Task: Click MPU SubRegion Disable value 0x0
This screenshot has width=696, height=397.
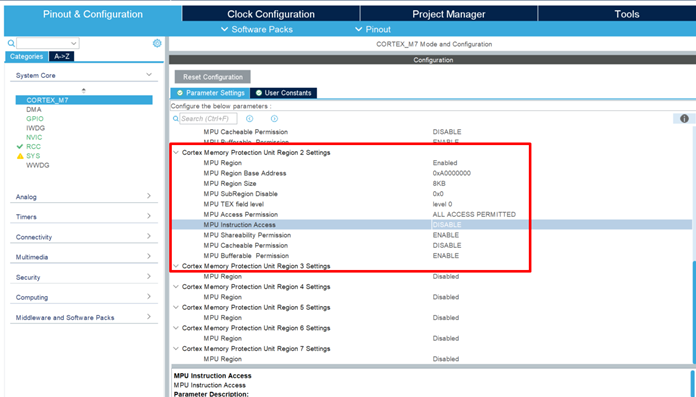Action: (438, 194)
